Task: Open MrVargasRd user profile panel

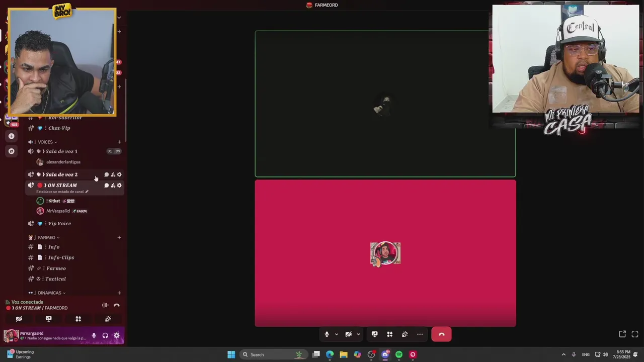Action: click(45, 336)
